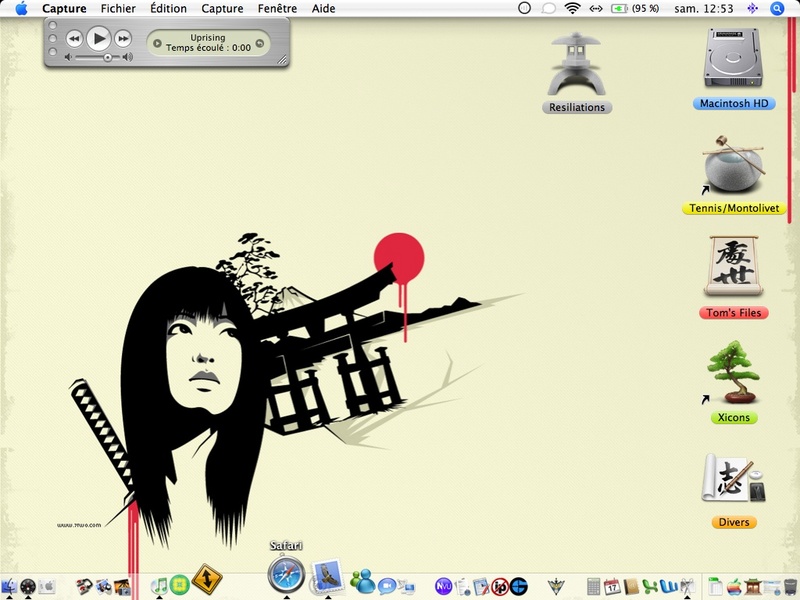Open the Japanese temple icon in Dock
The image size is (800, 600).
[753, 587]
